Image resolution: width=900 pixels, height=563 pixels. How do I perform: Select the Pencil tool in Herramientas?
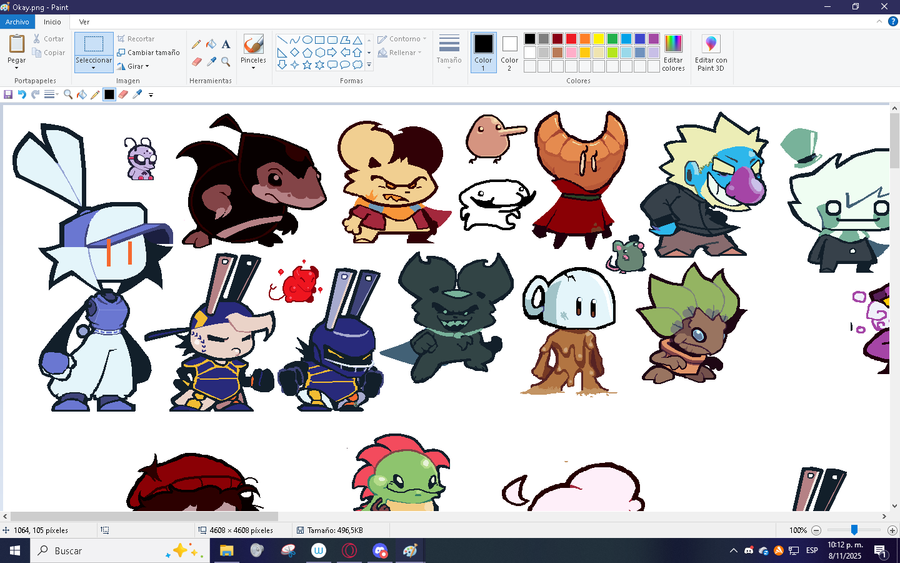click(196, 44)
